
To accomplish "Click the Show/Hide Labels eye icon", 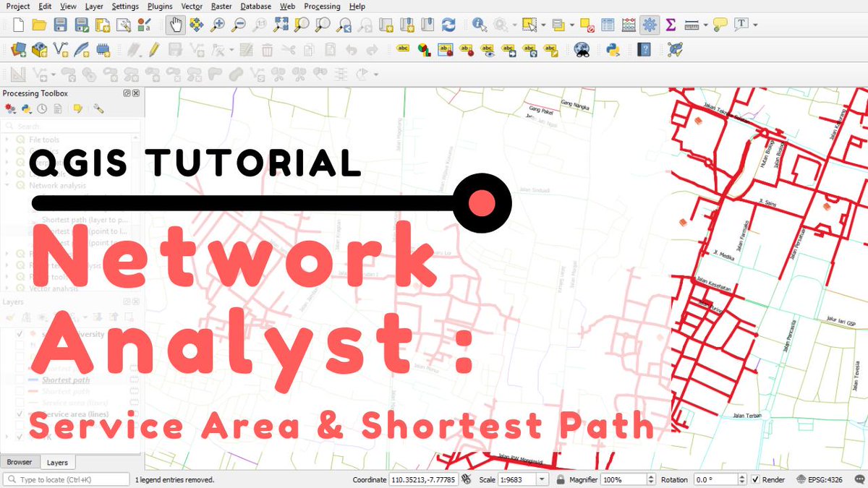I will click(488, 49).
